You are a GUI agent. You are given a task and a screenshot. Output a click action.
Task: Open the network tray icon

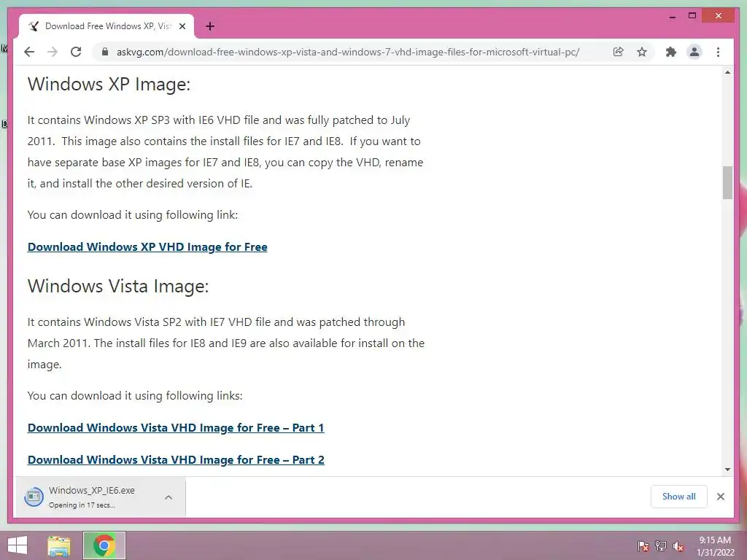coord(661,545)
